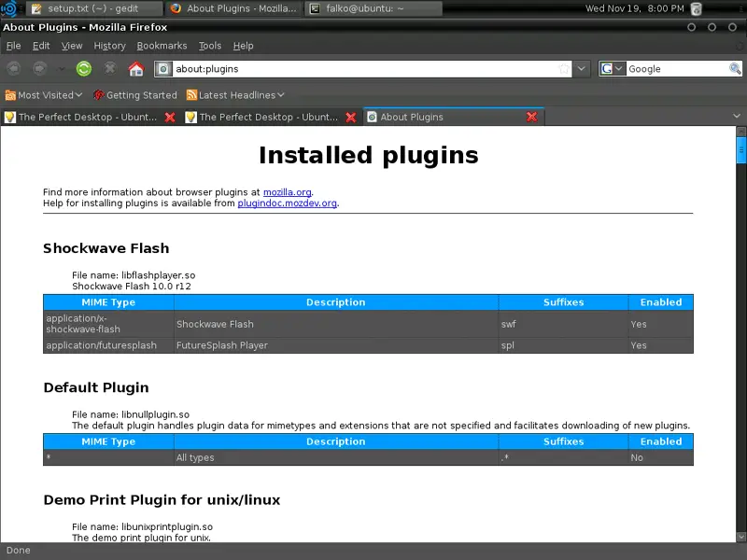Image resolution: width=747 pixels, height=560 pixels.
Task: Open the File menu
Action: point(13,46)
